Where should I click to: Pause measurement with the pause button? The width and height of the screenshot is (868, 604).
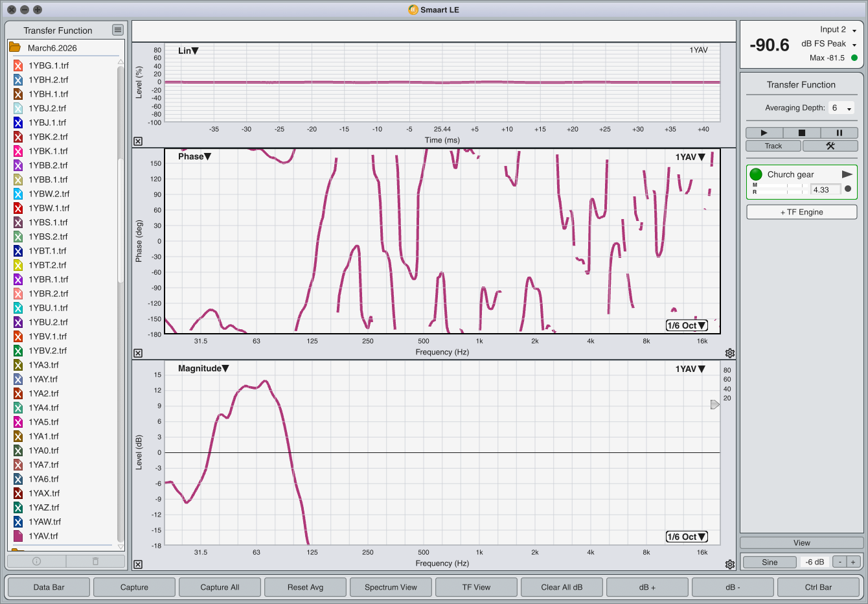pyautogui.click(x=839, y=132)
